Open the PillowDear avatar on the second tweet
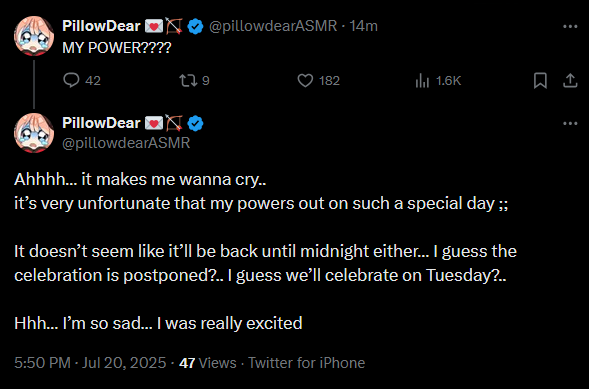 (34, 133)
